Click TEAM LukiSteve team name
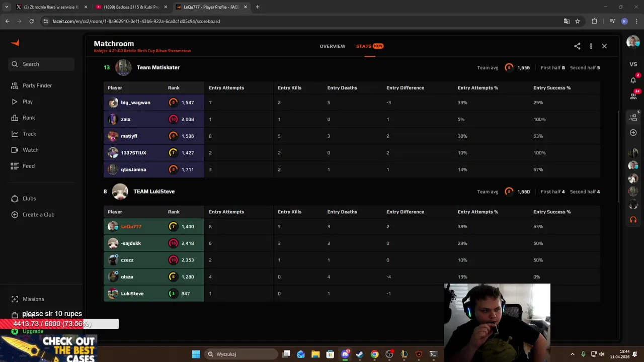The height and width of the screenshot is (362, 644). (x=154, y=192)
